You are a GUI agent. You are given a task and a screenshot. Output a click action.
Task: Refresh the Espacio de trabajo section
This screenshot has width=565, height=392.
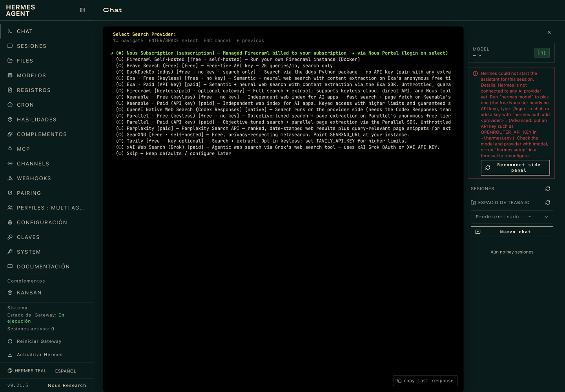click(548, 203)
